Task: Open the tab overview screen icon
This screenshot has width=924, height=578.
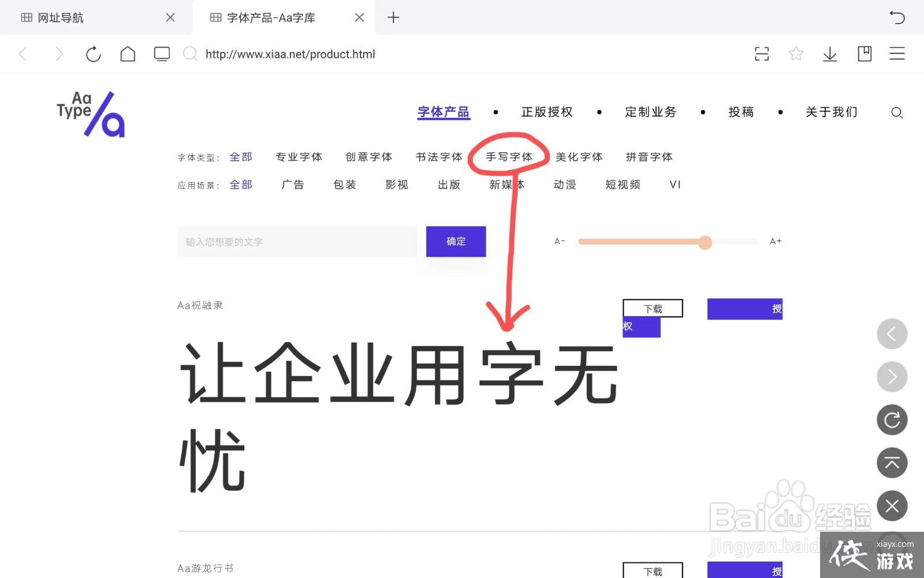Action: [162, 54]
